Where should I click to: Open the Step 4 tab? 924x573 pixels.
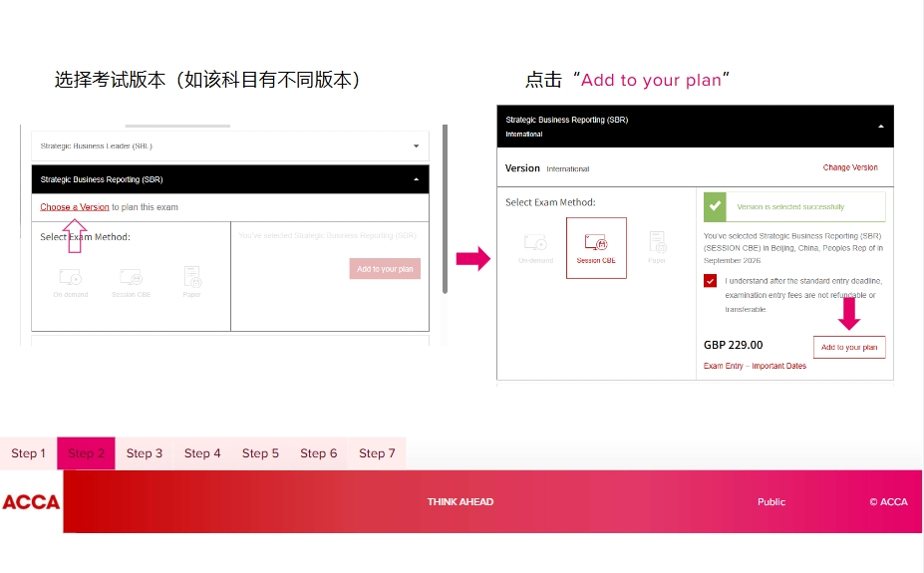tap(202, 453)
